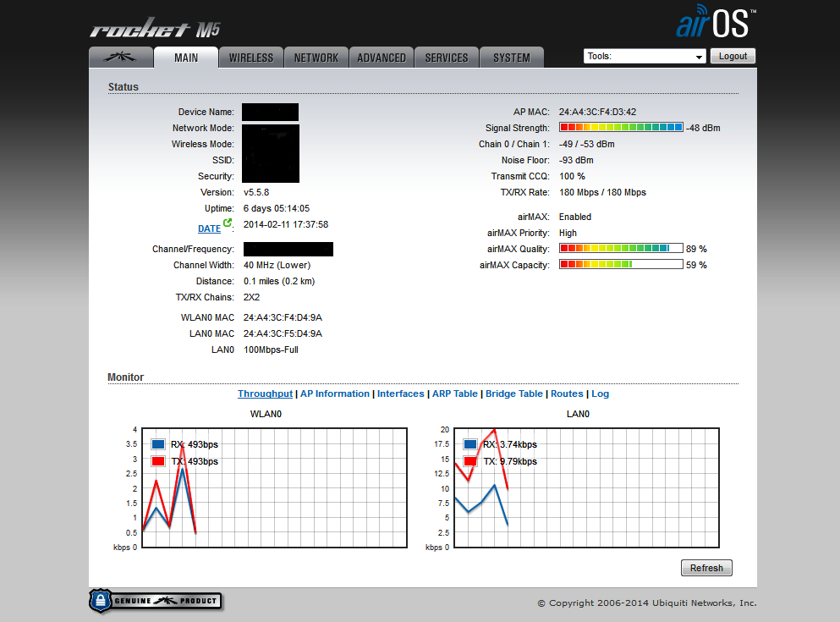Click the uptime value 6 days 05:14:05
This screenshot has height=622, width=840.
(x=277, y=208)
